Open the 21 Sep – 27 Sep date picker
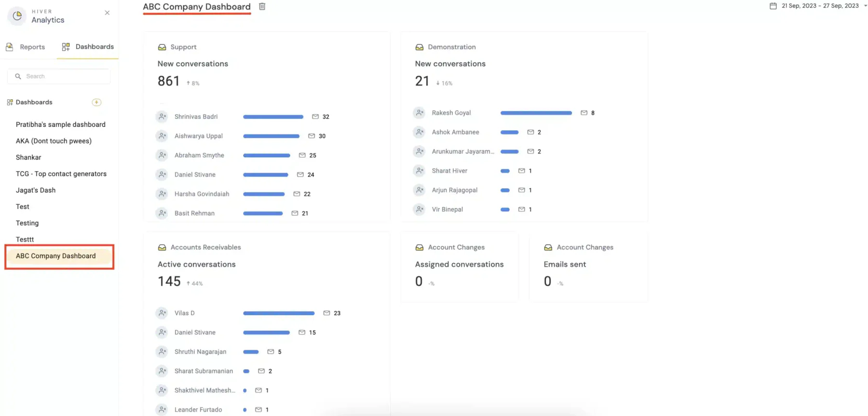868x416 pixels. point(820,6)
